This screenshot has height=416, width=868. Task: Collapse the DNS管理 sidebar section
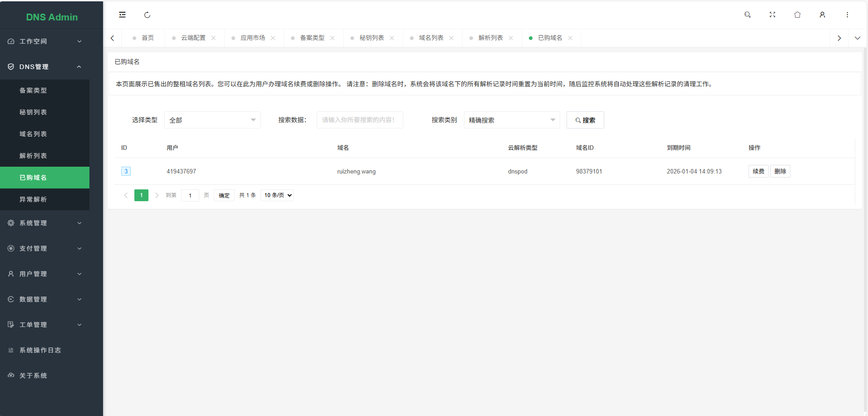point(44,67)
